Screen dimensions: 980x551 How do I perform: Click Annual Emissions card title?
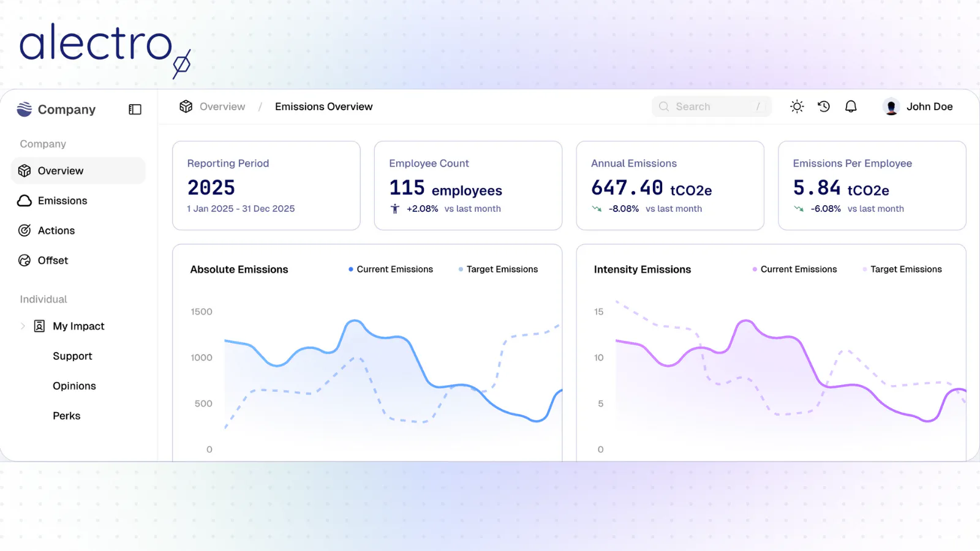click(x=634, y=163)
